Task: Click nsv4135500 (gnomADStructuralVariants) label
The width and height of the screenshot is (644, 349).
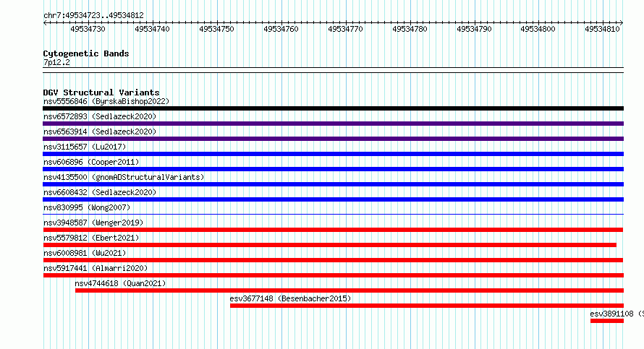Action: pos(124,177)
